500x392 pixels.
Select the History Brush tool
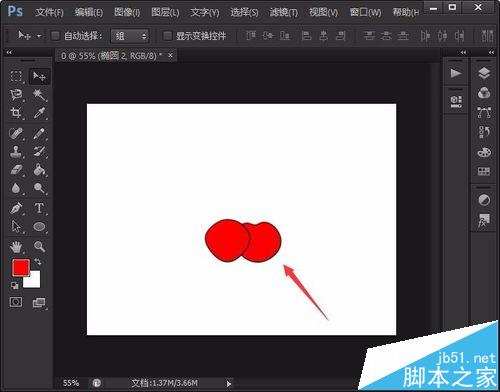point(39,152)
